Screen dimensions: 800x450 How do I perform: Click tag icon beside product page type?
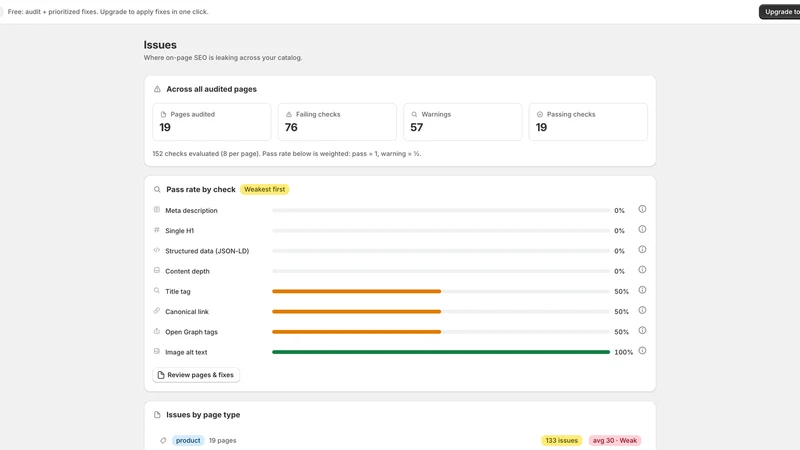[x=163, y=440]
